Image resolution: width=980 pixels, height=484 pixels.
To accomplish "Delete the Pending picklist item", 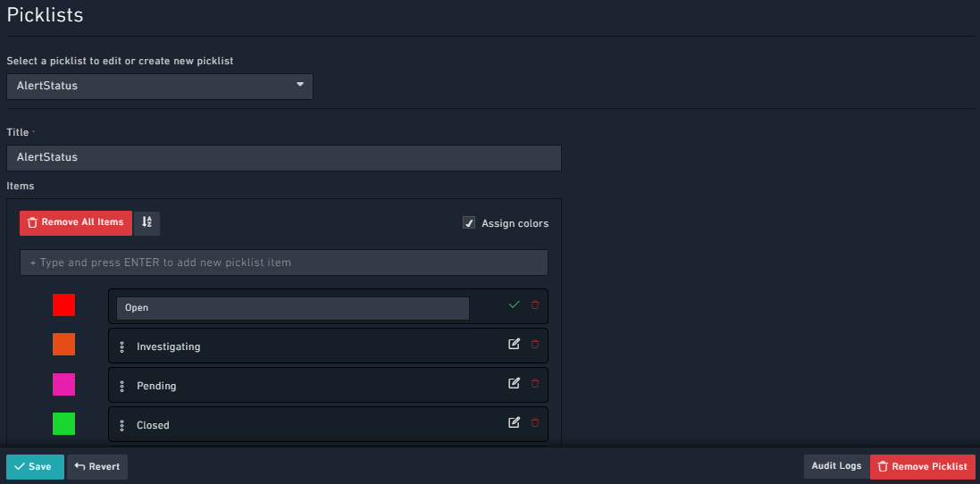I will click(x=535, y=383).
